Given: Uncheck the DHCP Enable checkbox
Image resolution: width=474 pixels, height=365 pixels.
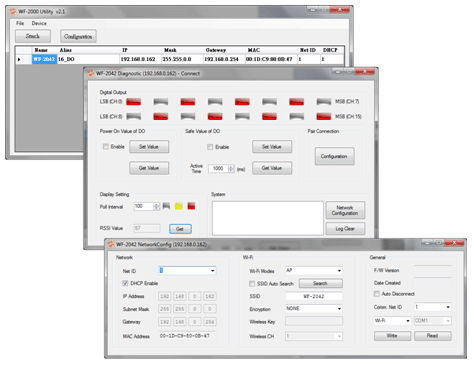Looking at the screenshot, I should (x=125, y=283).
